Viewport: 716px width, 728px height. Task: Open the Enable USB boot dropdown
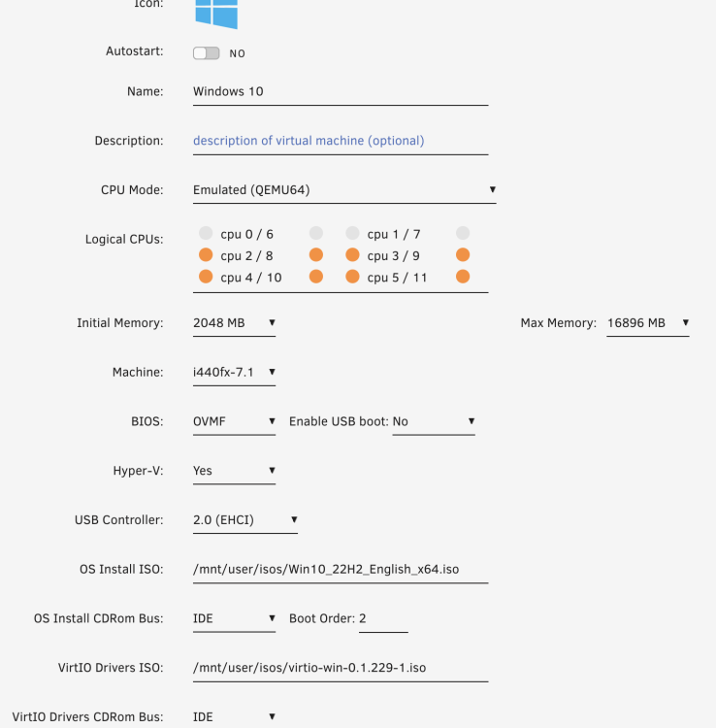[434, 421]
